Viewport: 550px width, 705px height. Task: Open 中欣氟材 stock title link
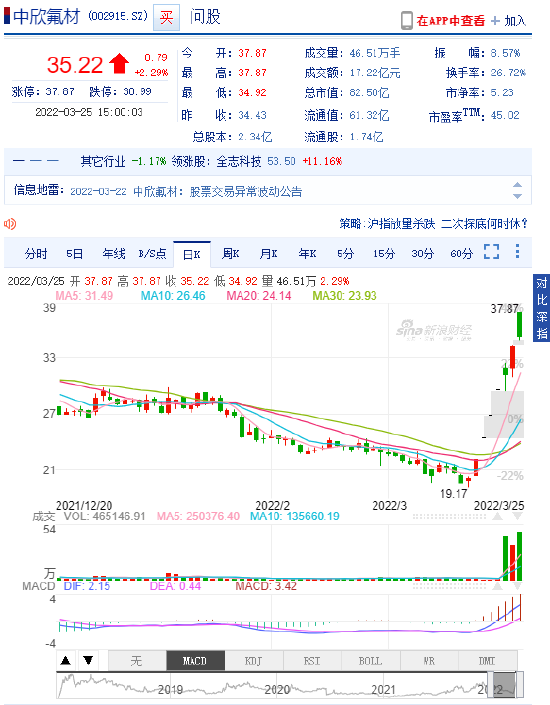46,17
